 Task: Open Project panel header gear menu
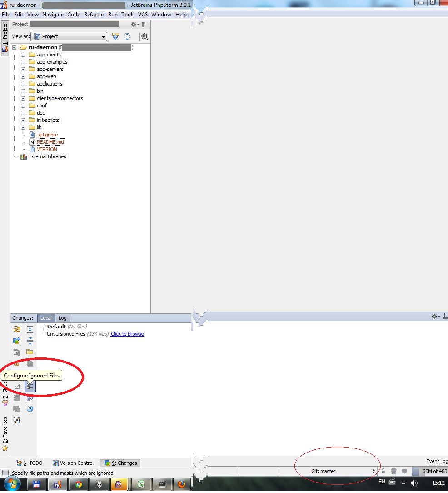point(134,24)
